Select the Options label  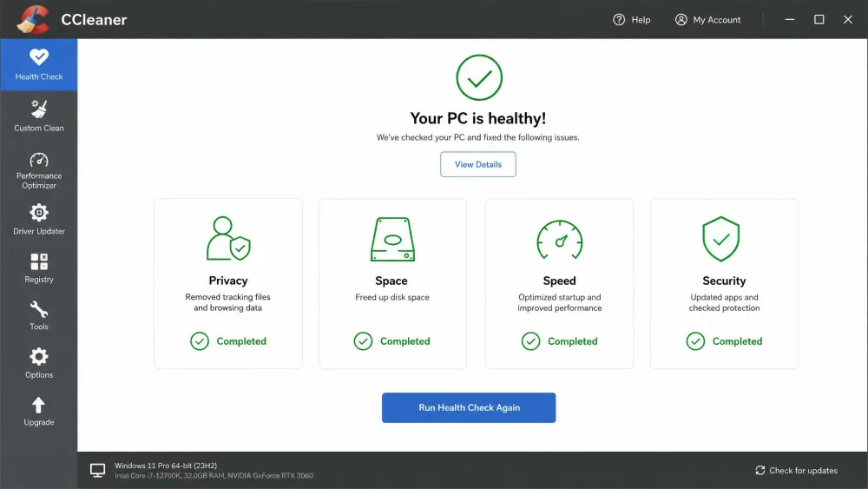39,375
